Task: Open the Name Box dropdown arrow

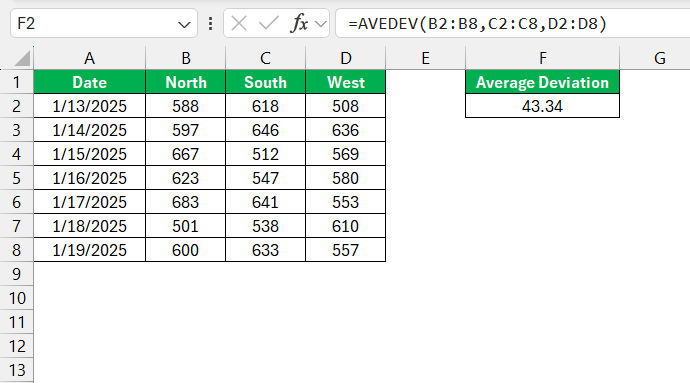Action: [x=184, y=24]
